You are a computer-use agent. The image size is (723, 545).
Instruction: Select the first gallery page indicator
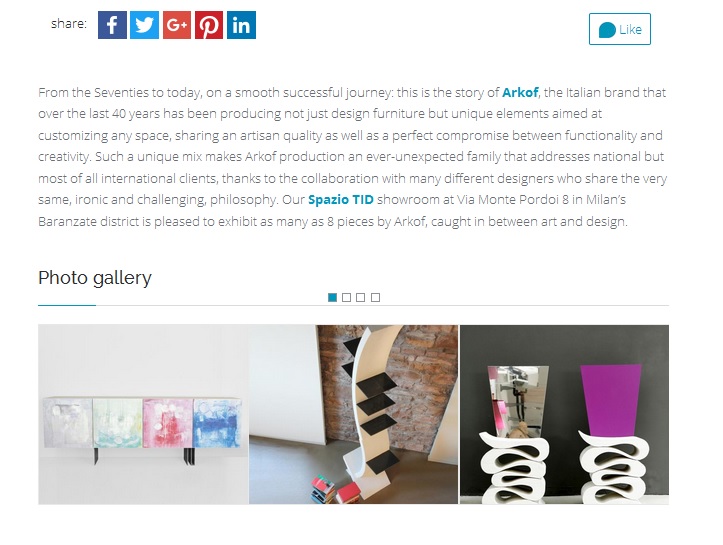tap(332, 297)
